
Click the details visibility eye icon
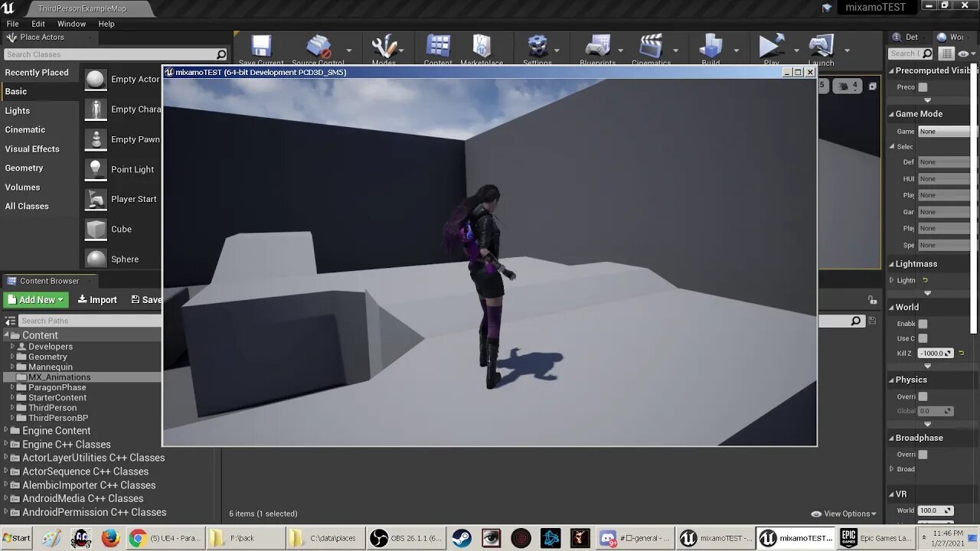(x=962, y=54)
